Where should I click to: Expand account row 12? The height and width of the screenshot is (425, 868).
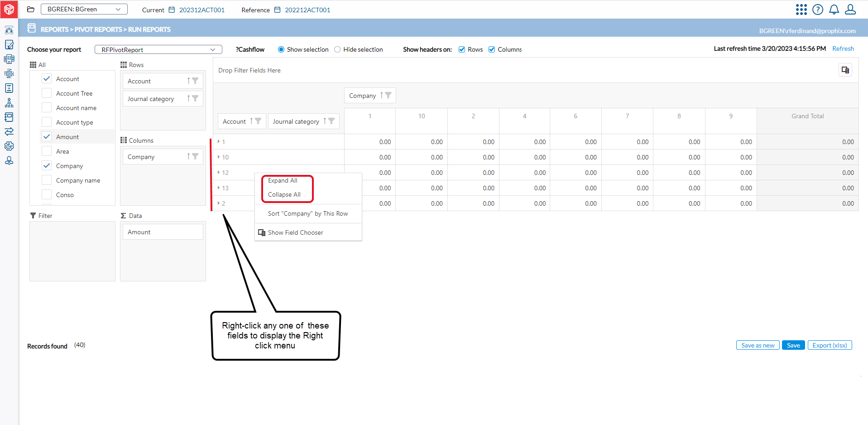click(219, 173)
